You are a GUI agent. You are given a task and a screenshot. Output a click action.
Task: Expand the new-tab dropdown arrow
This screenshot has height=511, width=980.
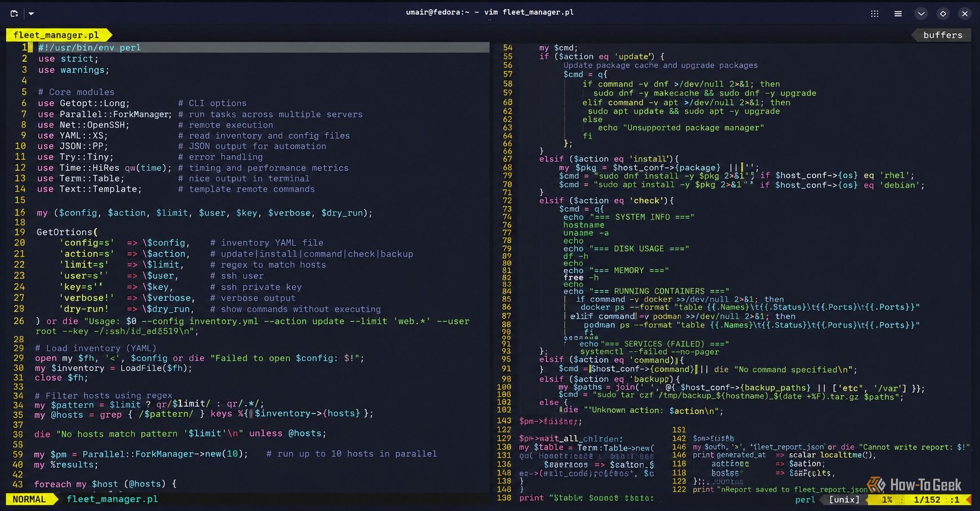pos(31,13)
